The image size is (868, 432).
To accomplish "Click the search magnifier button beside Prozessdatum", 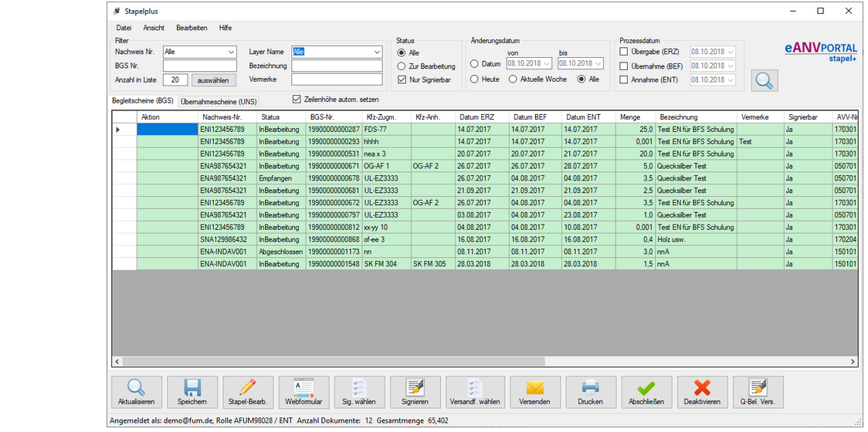I will click(765, 80).
